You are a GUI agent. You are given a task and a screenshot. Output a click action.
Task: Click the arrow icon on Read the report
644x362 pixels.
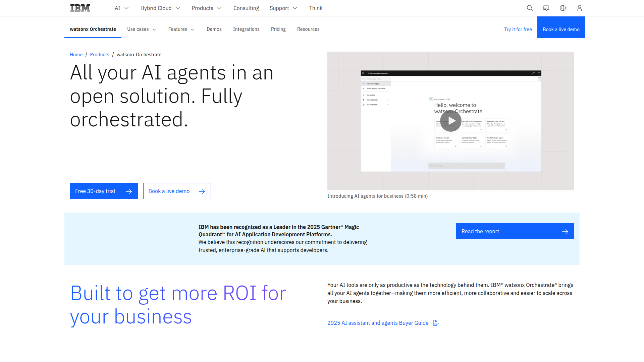point(566,231)
